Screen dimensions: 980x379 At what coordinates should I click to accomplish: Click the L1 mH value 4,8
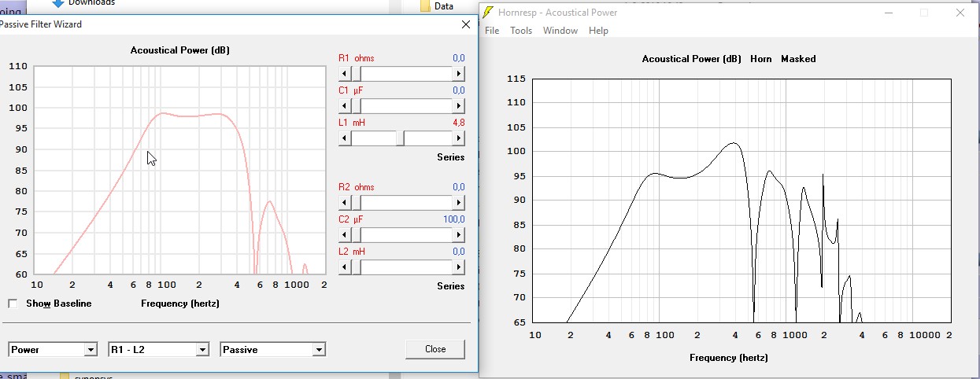coord(459,123)
